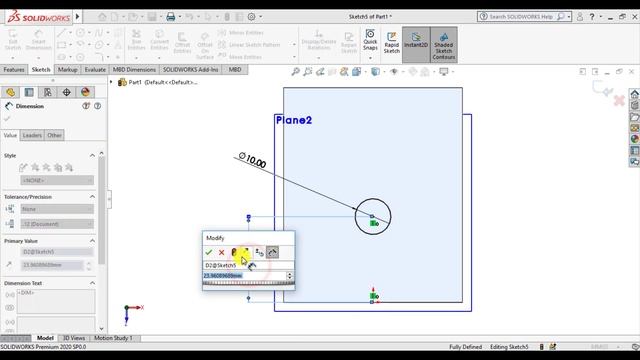Open the Evaluate ribbon tab
The width and height of the screenshot is (640, 360).
click(95, 70)
